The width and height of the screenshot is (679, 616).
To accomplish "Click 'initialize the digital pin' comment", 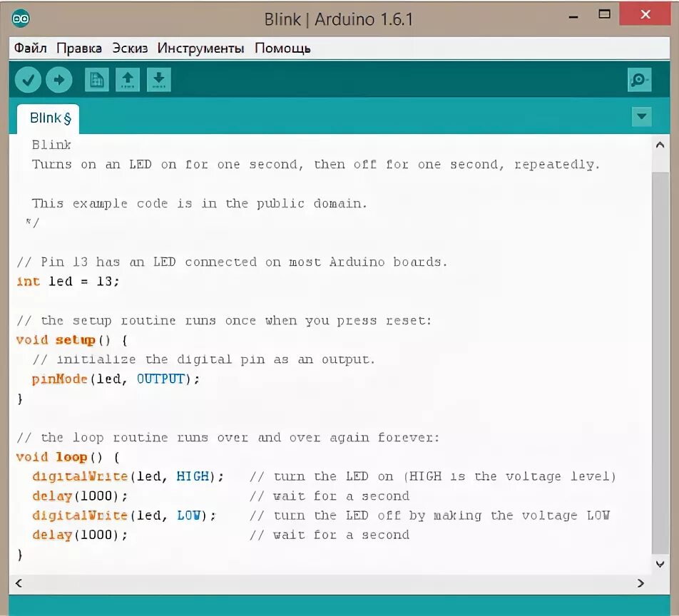I will click(x=203, y=359).
